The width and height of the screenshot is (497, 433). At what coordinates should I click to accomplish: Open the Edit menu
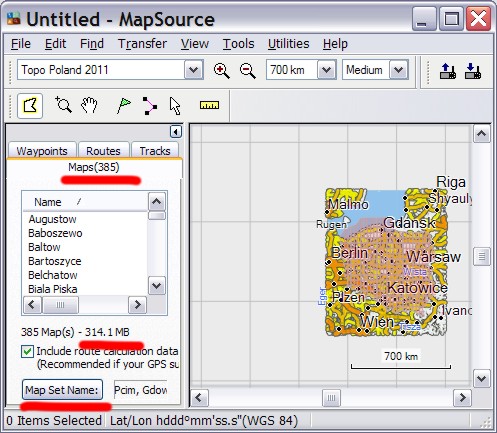pos(55,44)
